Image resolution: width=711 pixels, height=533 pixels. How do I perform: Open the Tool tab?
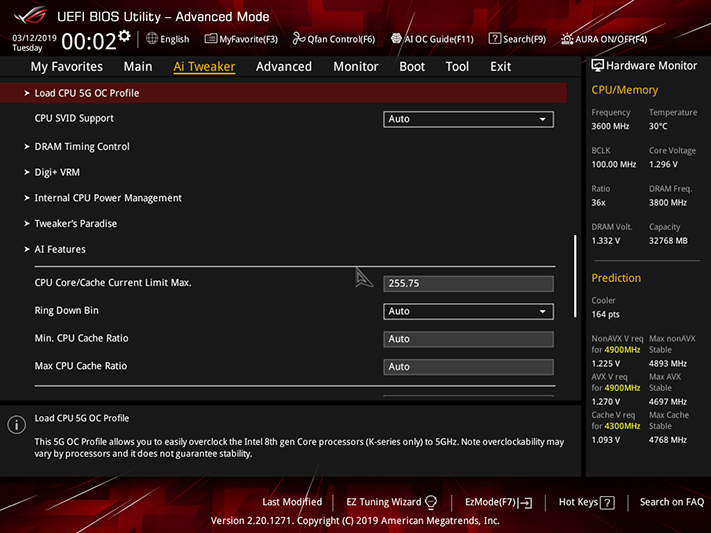pos(457,67)
